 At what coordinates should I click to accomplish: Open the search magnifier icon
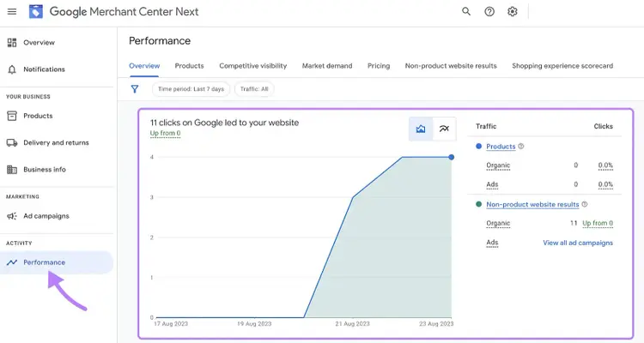466,11
